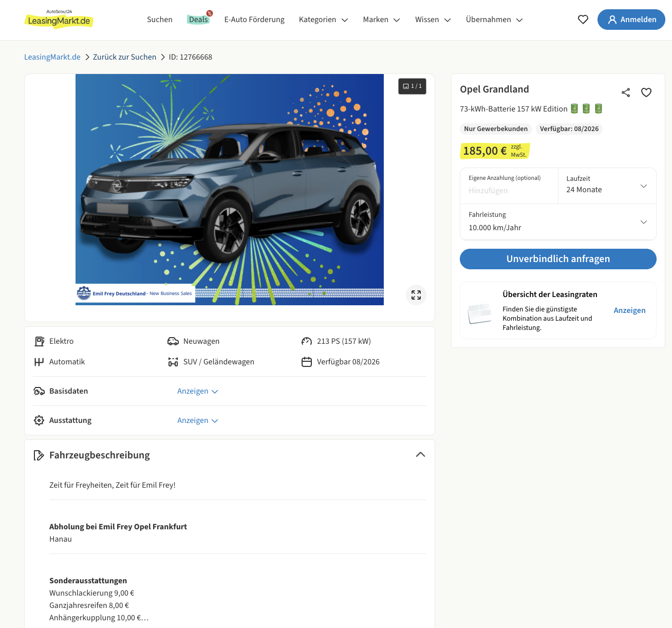Open the Deals menu item
This screenshot has width=672, height=628.
(198, 20)
